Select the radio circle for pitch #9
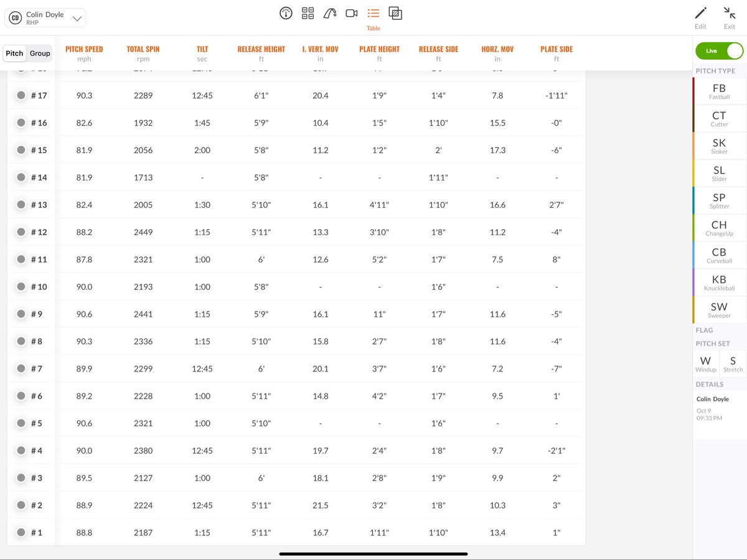The height and width of the screenshot is (560, 747). click(x=21, y=314)
